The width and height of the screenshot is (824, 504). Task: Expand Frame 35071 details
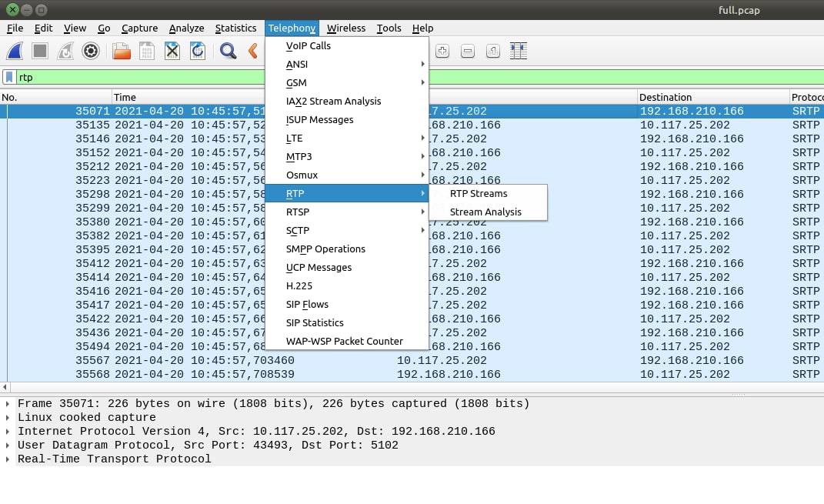point(8,404)
